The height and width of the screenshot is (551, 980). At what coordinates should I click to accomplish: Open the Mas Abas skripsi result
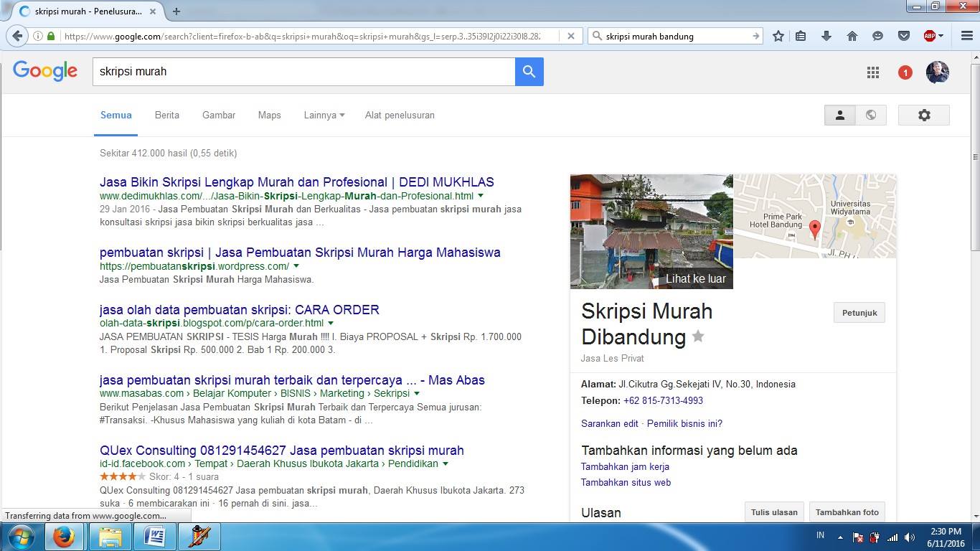tap(292, 380)
